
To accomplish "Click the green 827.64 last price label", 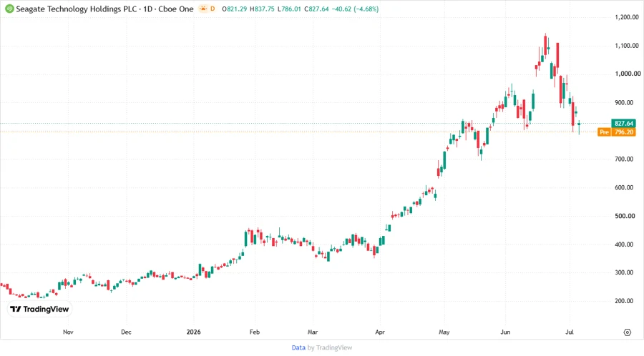I will coord(623,124).
